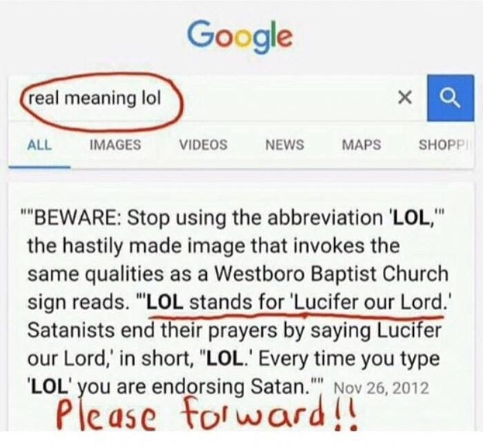This screenshot has width=483, height=448.
Task: Clear the search query with the X
Action: (405, 98)
